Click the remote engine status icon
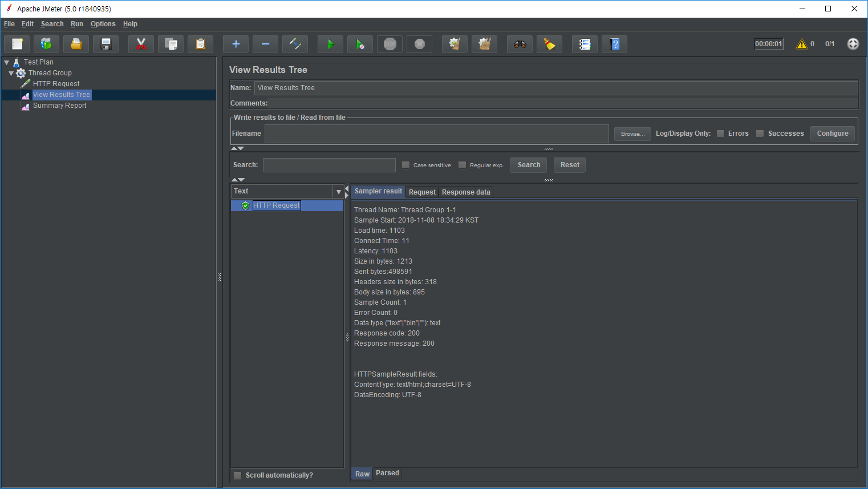 [853, 44]
